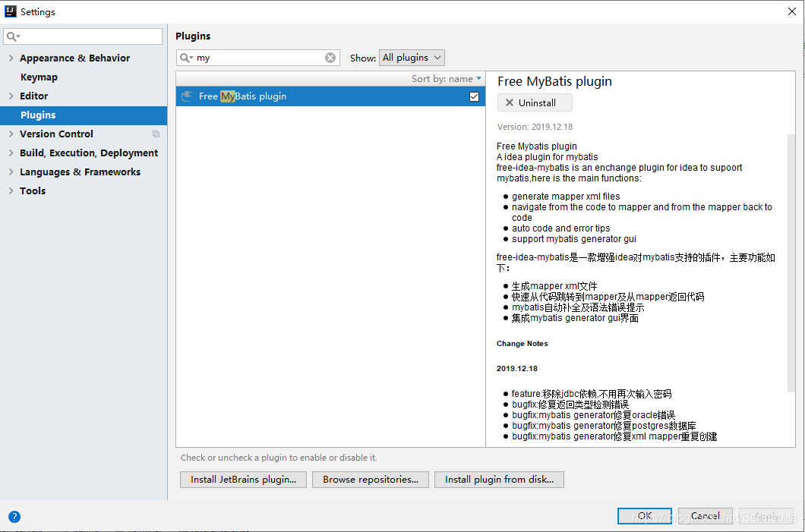The width and height of the screenshot is (805, 532).
Task: Open Languages & Frameworks settings
Action: point(80,172)
